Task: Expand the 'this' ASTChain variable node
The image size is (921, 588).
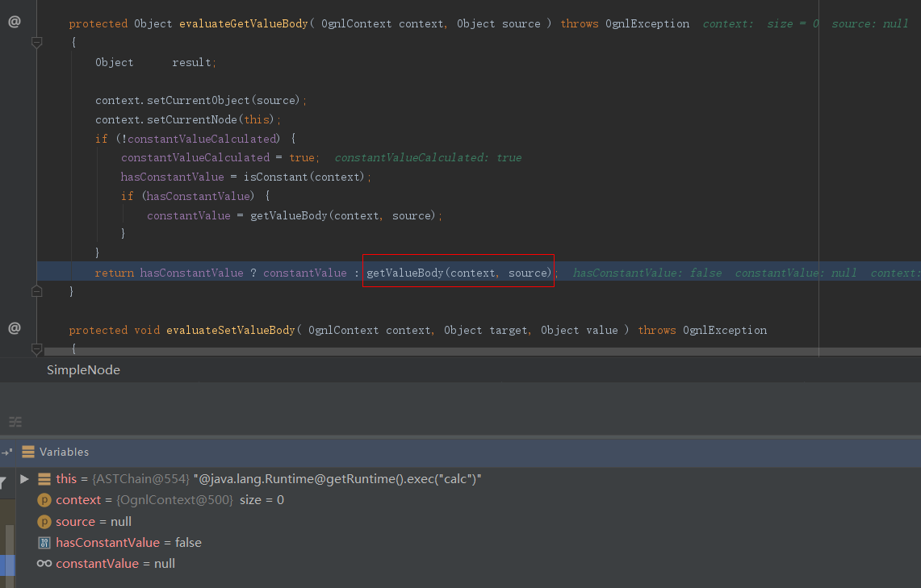Action: tap(24, 479)
